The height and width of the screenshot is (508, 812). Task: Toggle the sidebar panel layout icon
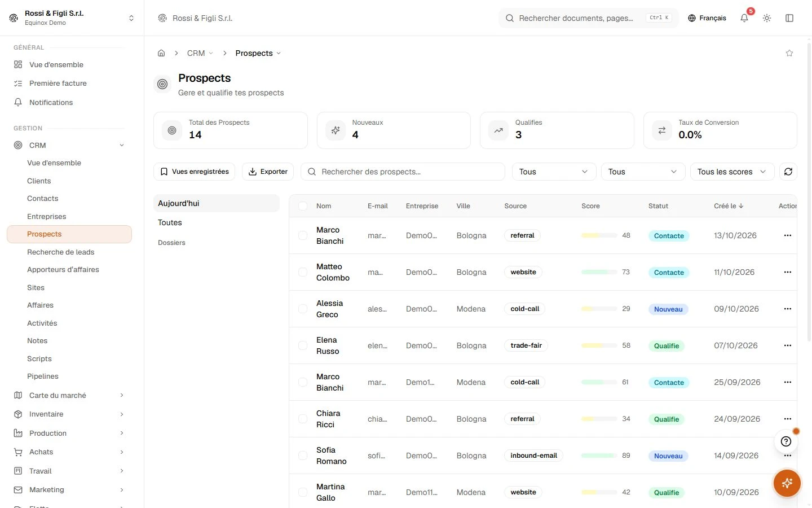coord(789,18)
